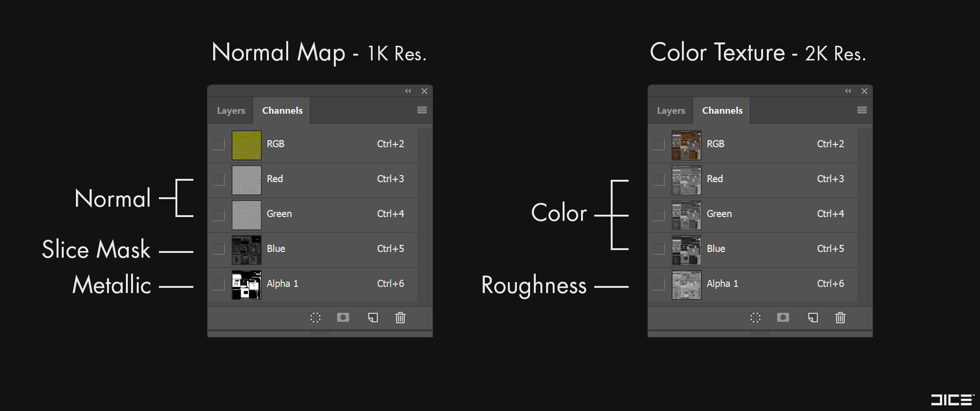Viewport: 980px width, 411px height.
Task: Select the Red channel name in Normal Map panel
Action: 275,179
